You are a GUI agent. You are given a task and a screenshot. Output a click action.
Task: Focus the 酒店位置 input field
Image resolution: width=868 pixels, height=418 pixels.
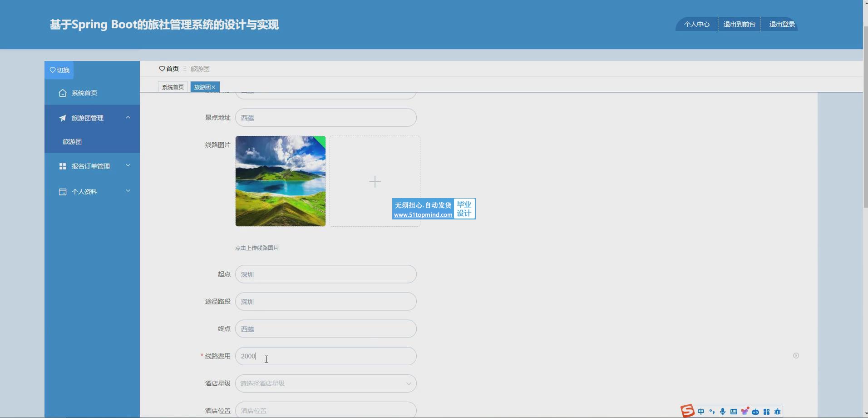[326, 410]
